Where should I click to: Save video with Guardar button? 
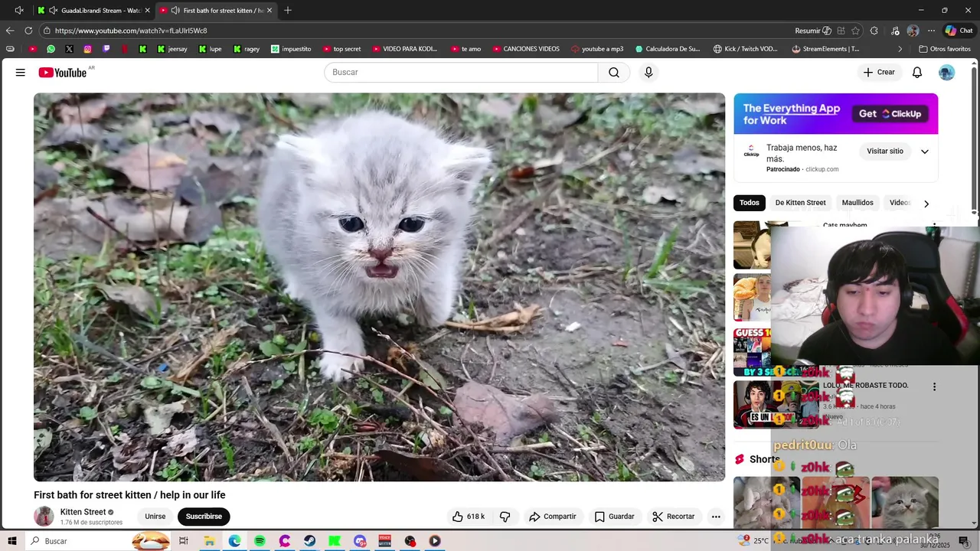coord(615,517)
